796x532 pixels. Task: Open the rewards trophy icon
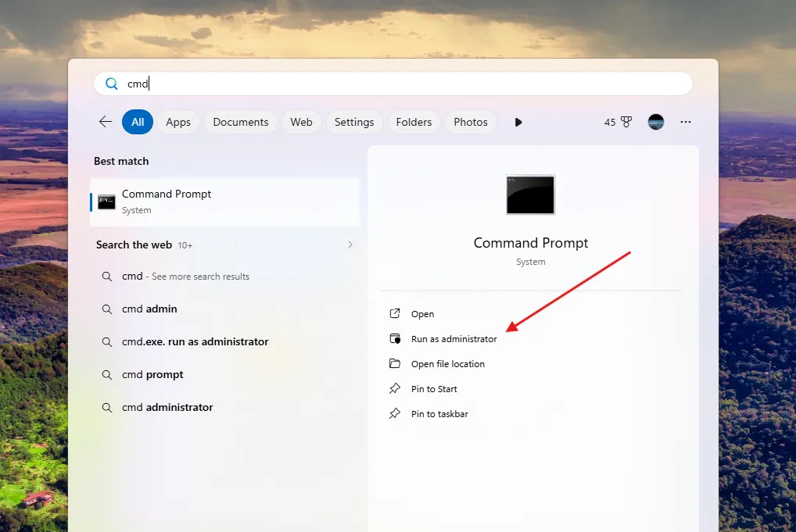click(x=626, y=122)
